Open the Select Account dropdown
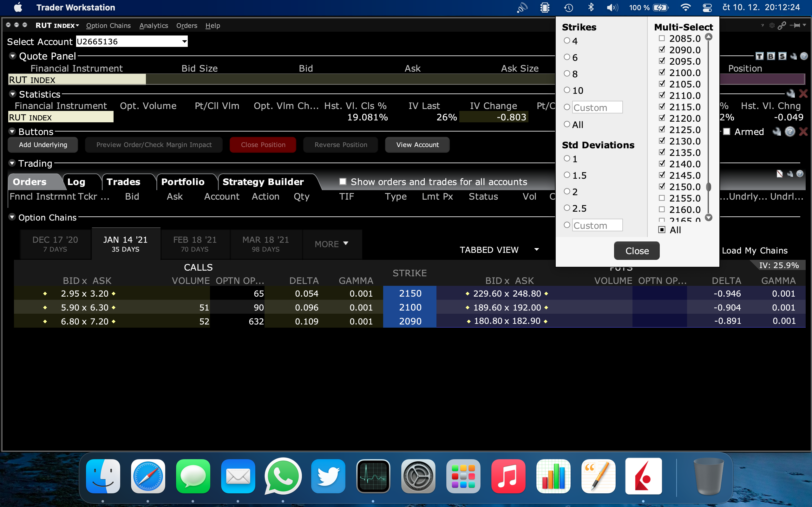Image resolution: width=812 pixels, height=507 pixels. click(184, 42)
